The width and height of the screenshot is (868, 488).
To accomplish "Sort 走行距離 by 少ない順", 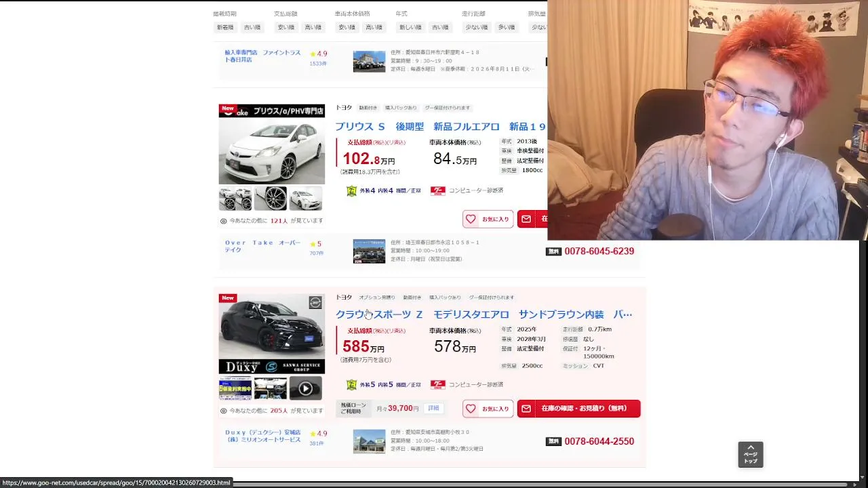I will point(477,27).
